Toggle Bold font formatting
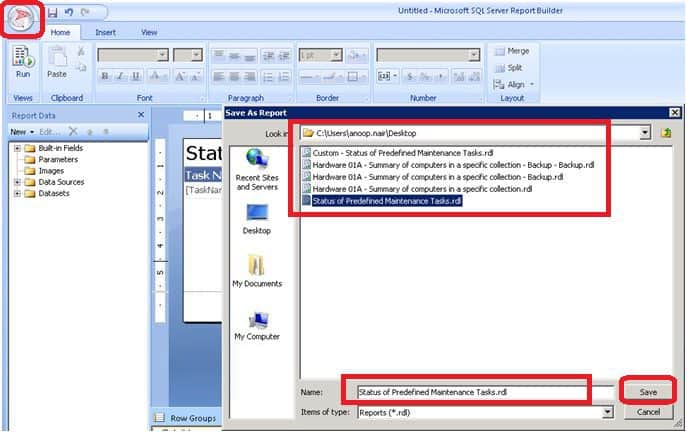Viewport: 687px width, 433px height. [x=105, y=76]
